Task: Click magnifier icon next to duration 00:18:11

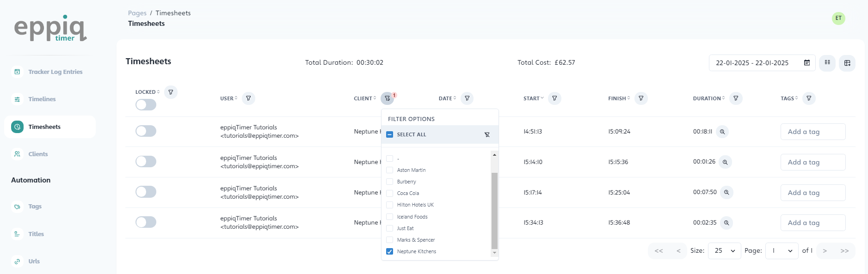Action: [722, 132]
